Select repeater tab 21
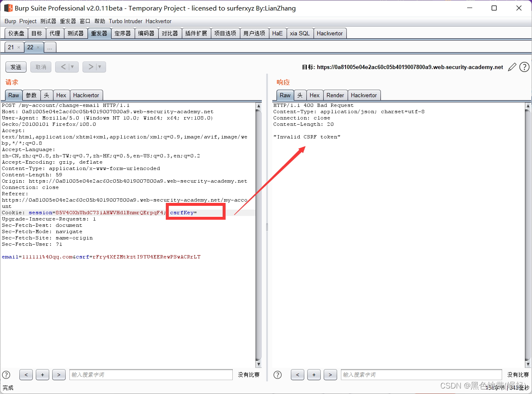Screen dimensions: 532x394 point(11,48)
